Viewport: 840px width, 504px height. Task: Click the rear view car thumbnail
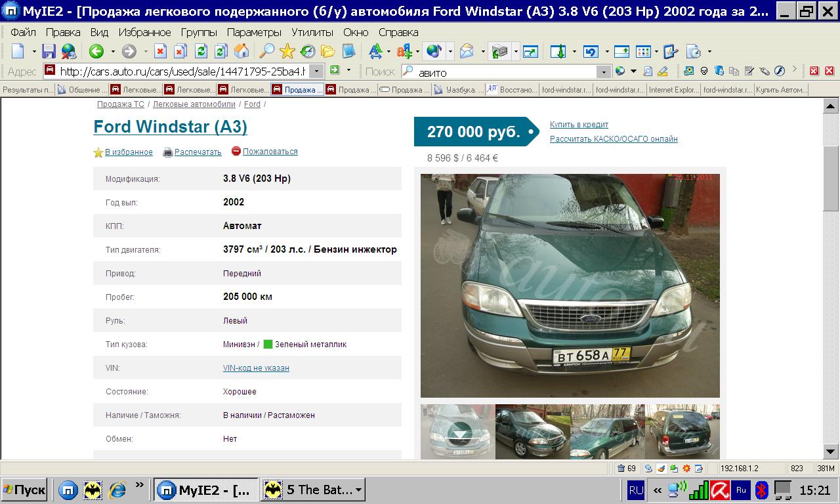pyautogui.click(x=682, y=431)
